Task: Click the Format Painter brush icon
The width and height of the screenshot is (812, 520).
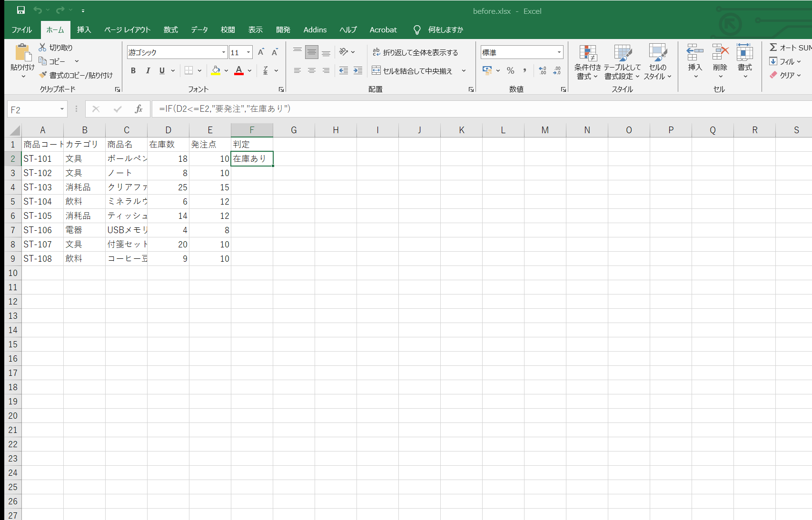Action: [43, 75]
